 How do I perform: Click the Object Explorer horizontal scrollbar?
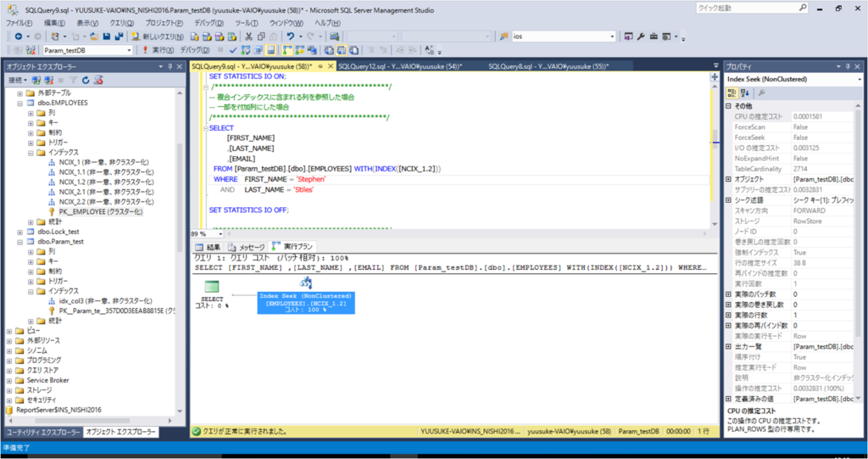92,421
